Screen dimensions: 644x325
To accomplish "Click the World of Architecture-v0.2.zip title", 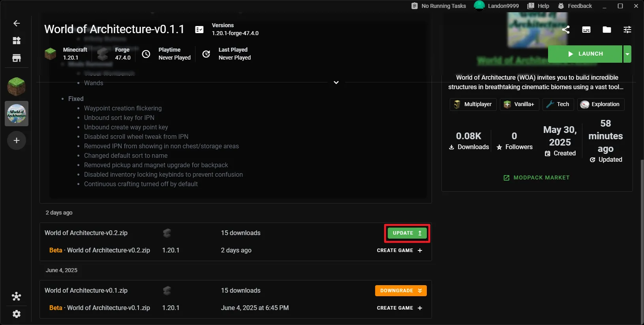I will coord(86,233).
